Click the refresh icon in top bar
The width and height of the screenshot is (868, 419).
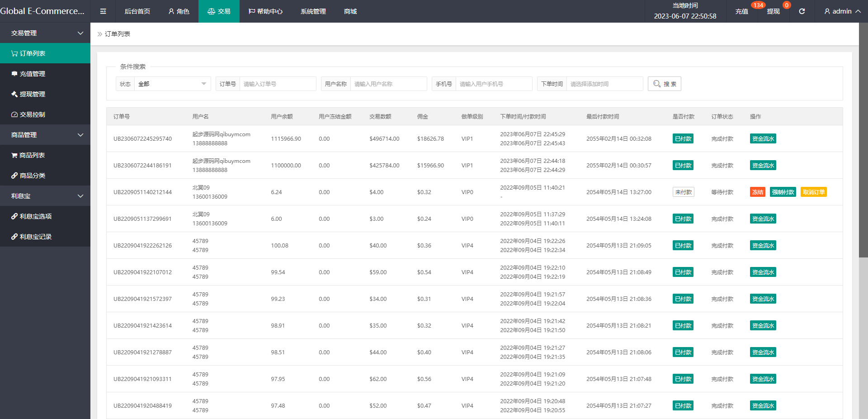[x=802, y=11]
